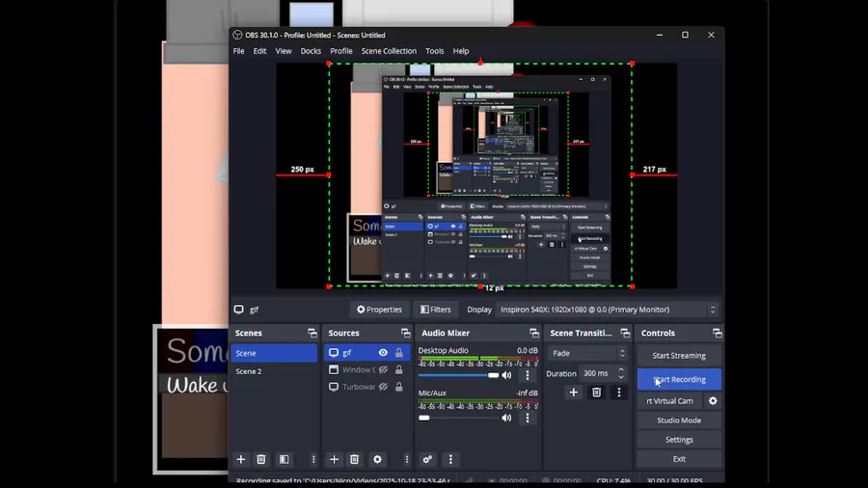Add a new scene transition with the plus icon
The width and height of the screenshot is (868, 488).
pos(574,393)
